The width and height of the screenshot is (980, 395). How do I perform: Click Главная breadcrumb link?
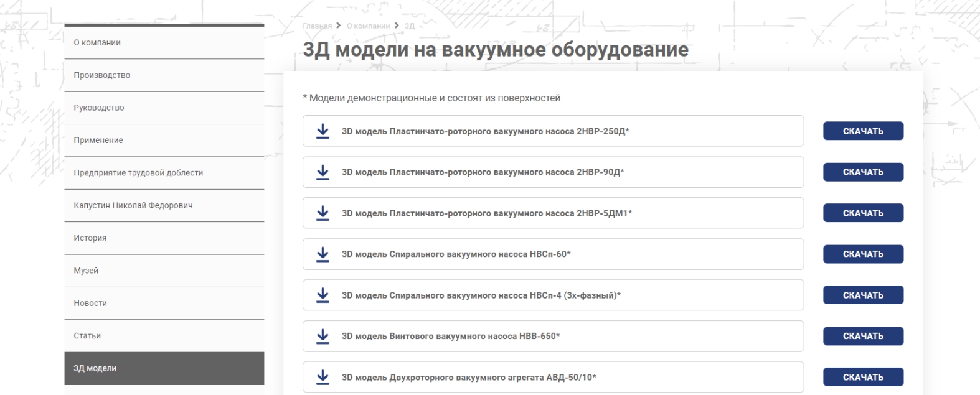pos(317,26)
